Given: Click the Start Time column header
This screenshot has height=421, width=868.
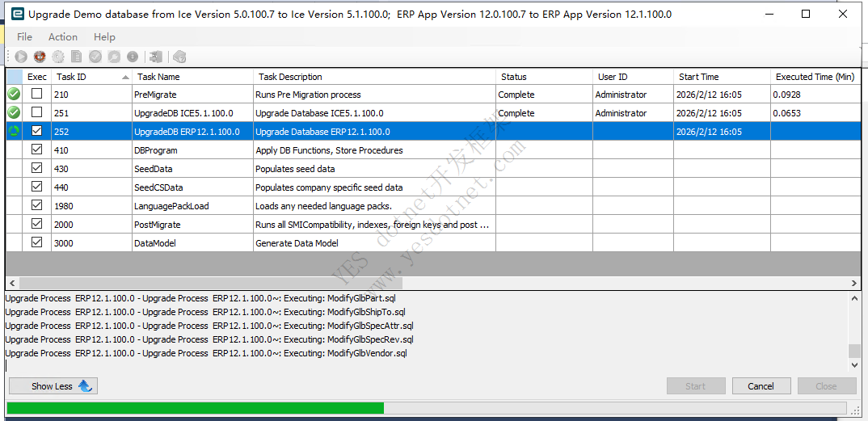Looking at the screenshot, I should 722,77.
